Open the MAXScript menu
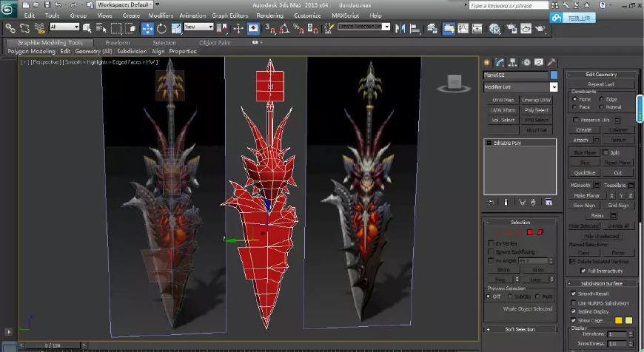This screenshot has height=352, width=644. [346, 16]
